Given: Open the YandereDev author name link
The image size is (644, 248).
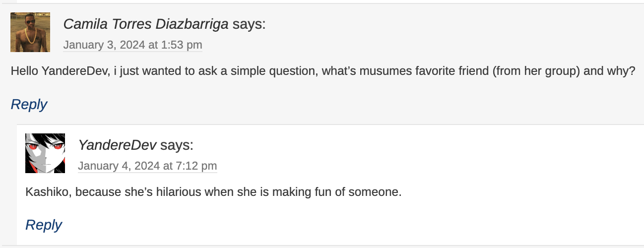Looking at the screenshot, I should (x=117, y=145).
